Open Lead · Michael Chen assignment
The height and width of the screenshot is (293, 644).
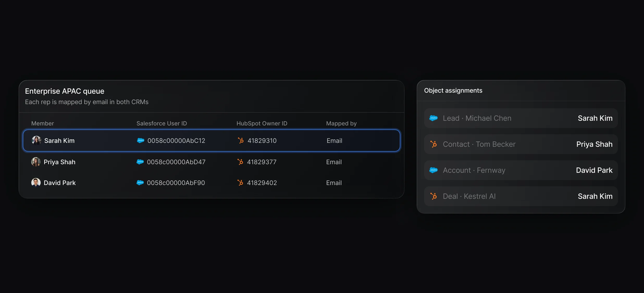tap(521, 118)
